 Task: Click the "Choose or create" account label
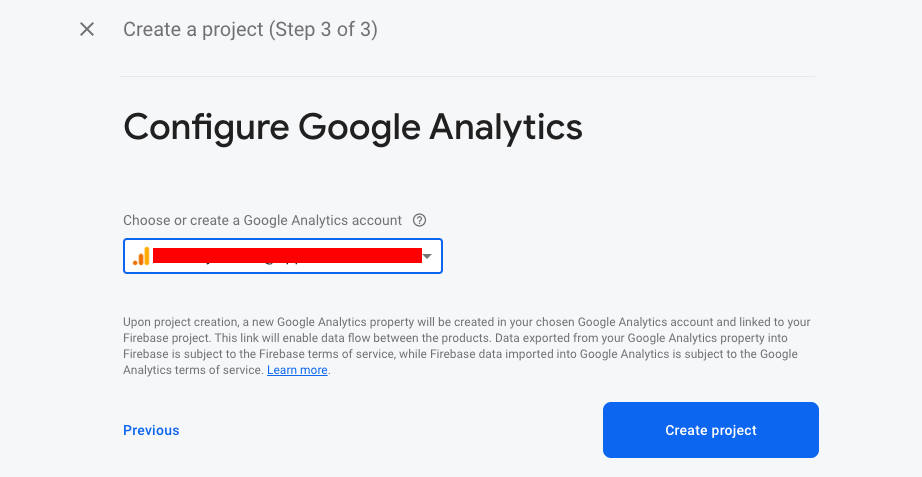[262, 220]
